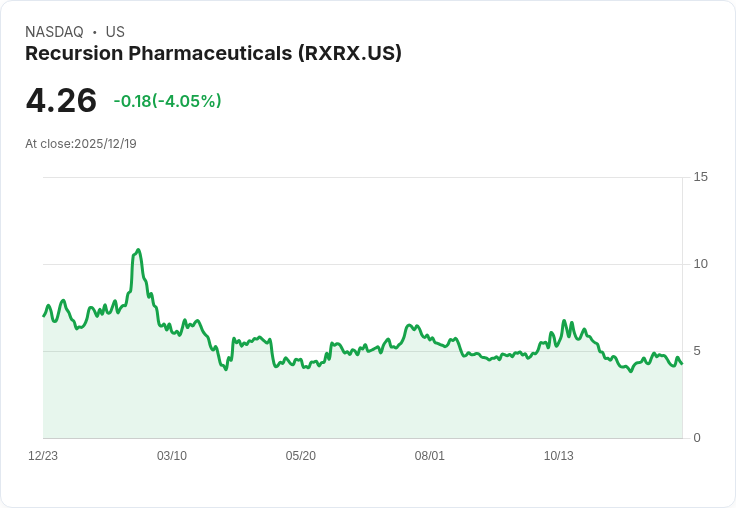The height and width of the screenshot is (508, 736).
Task: Select the 03/10 date on x-axis
Action: coord(172,456)
